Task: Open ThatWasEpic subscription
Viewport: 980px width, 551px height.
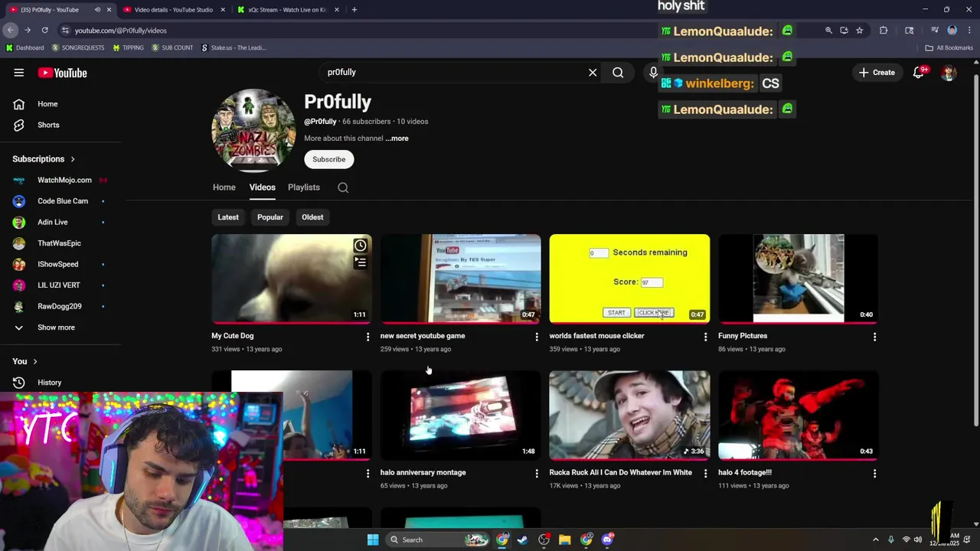Action: [60, 243]
